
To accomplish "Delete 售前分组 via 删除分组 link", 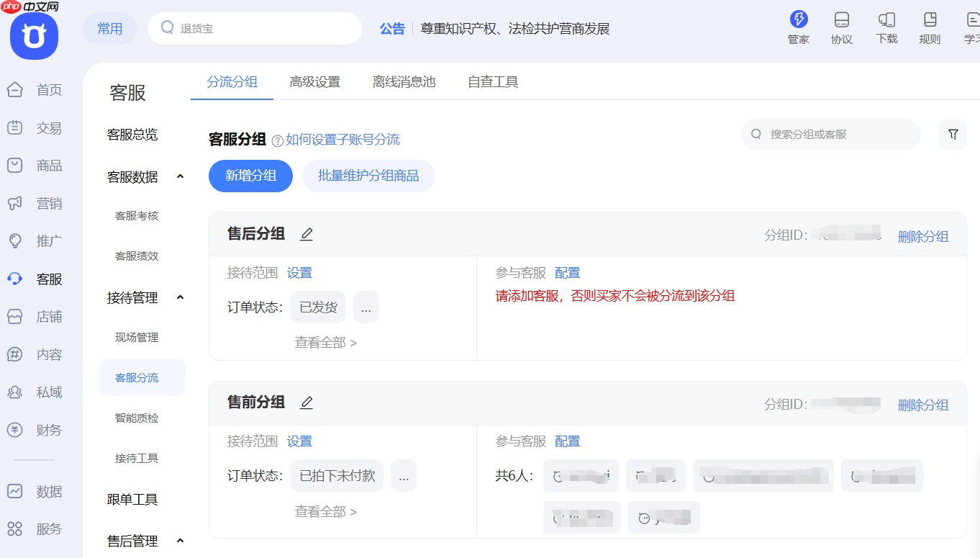I will pos(923,405).
